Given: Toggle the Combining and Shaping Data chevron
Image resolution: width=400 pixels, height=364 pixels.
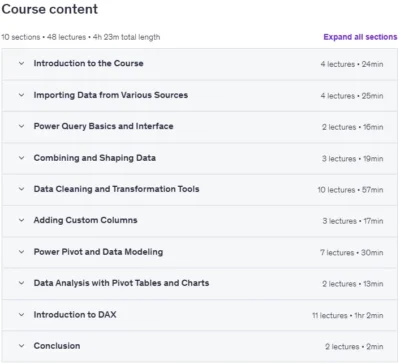Looking at the screenshot, I should (x=21, y=158).
